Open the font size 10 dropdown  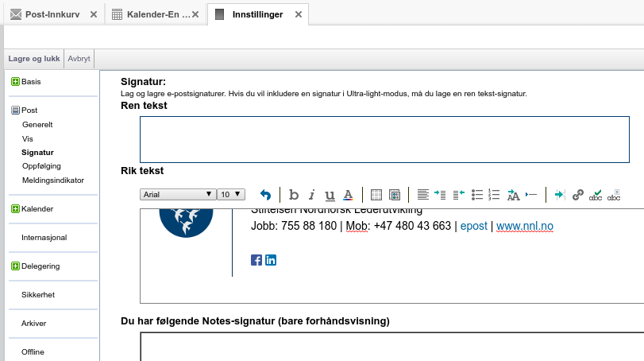231,194
